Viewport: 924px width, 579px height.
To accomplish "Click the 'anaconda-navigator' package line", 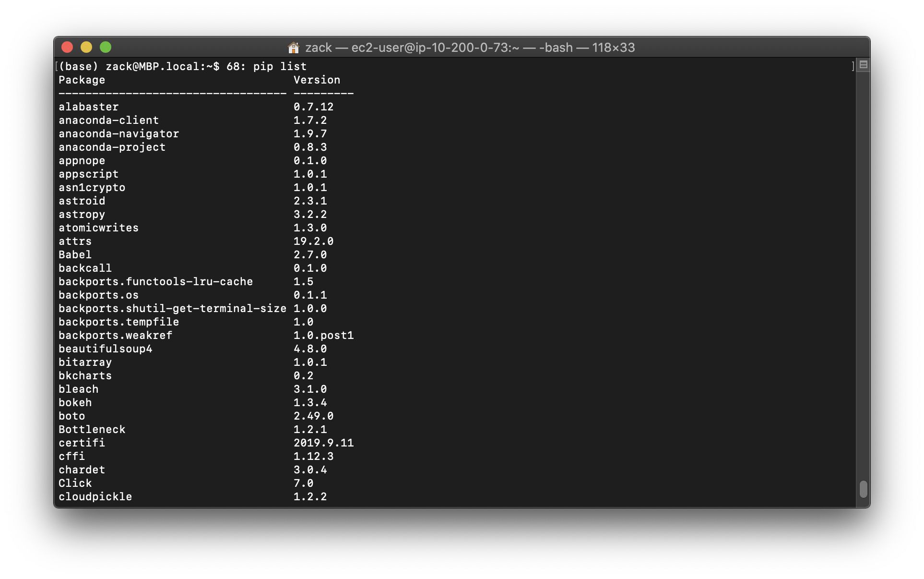I will pos(118,133).
